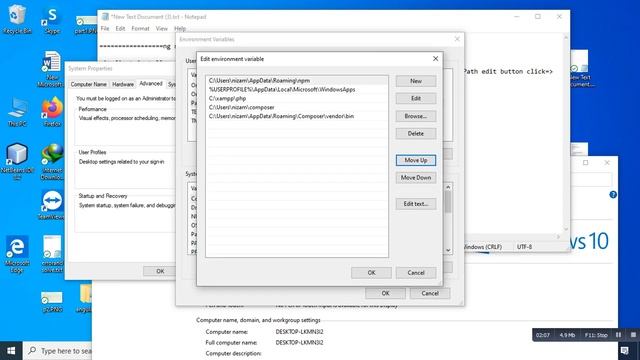Switch to Hardware tab in System Properties
Image resolution: width=640 pixels, height=360 pixels.
point(123,84)
